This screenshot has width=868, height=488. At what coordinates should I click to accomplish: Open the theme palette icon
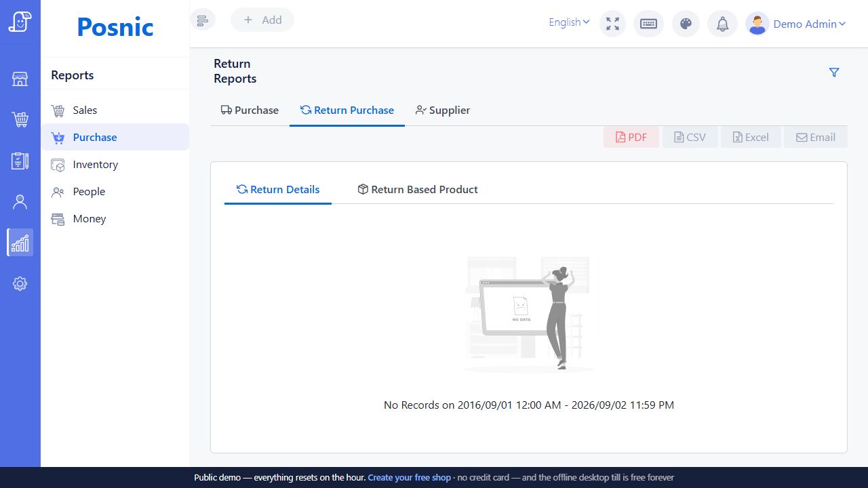tap(686, 24)
